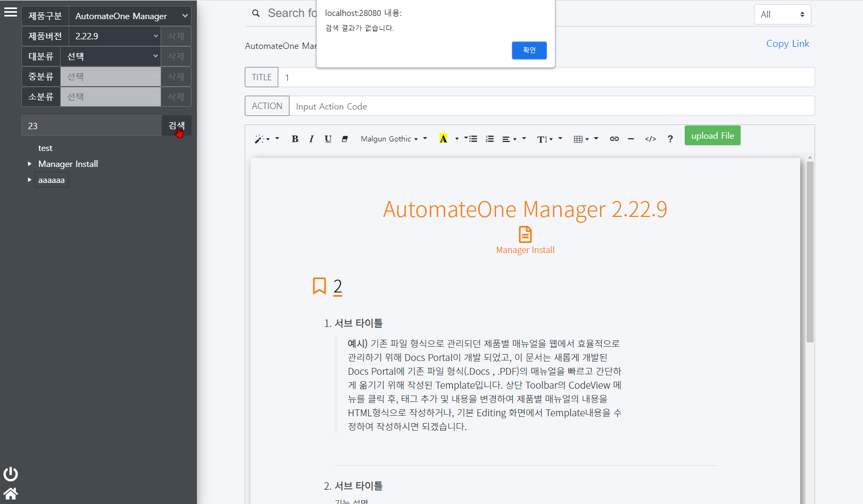
Task: Click the power logout icon
Action: [11, 474]
